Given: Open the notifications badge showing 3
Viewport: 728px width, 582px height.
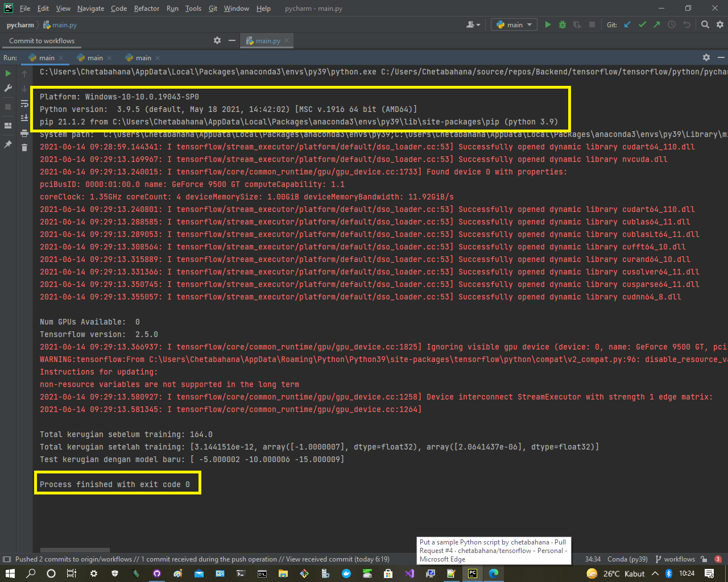Looking at the screenshot, I should (x=718, y=559).
